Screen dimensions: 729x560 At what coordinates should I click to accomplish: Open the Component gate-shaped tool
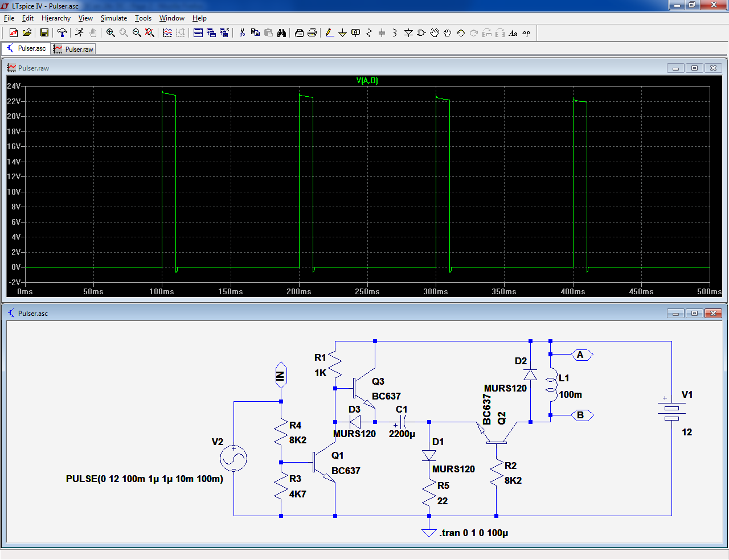click(421, 33)
